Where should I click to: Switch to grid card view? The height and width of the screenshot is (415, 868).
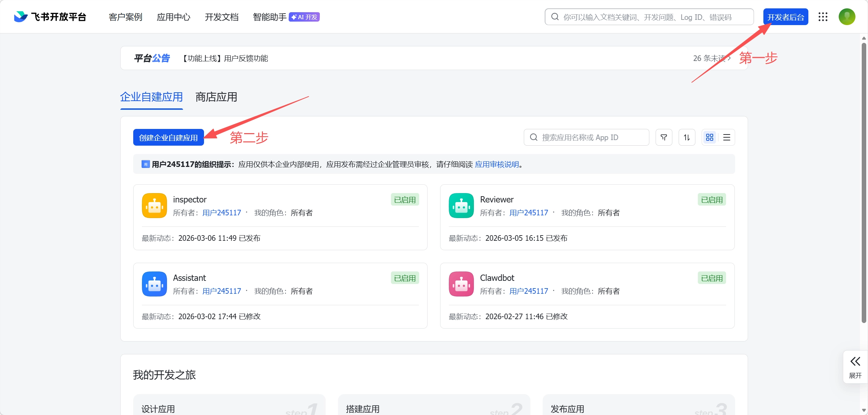[x=710, y=137]
